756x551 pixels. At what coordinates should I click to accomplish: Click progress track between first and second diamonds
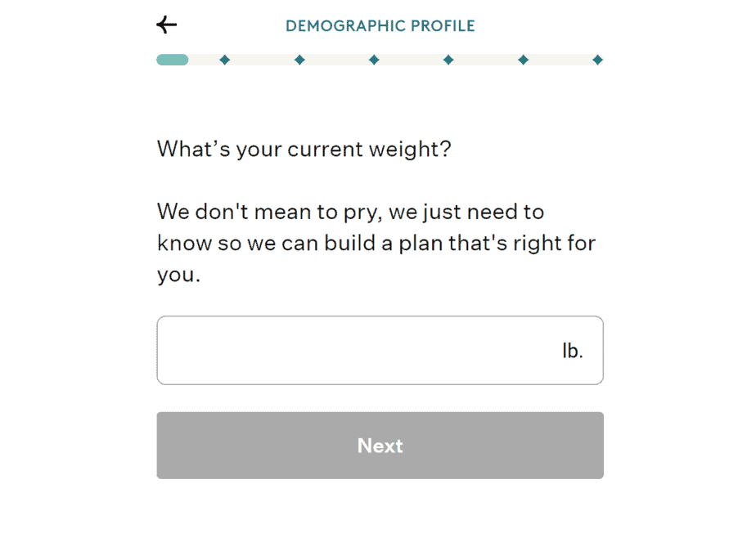click(262, 60)
